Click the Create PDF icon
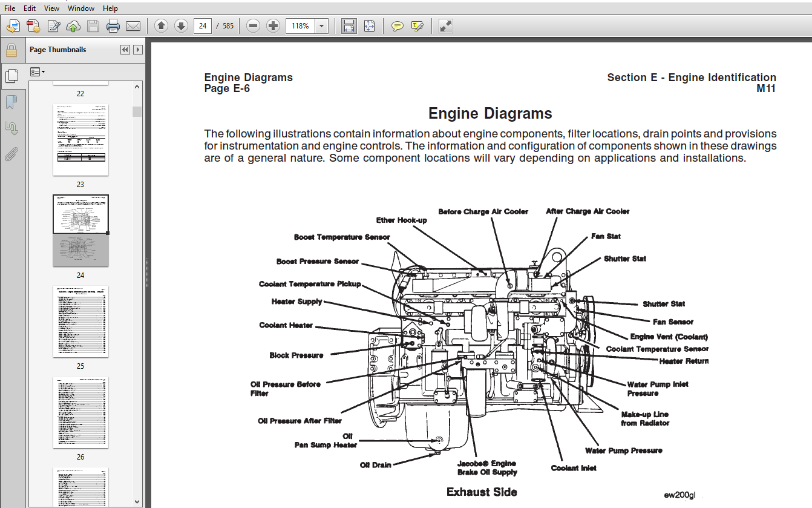The image size is (812, 508). [33, 26]
